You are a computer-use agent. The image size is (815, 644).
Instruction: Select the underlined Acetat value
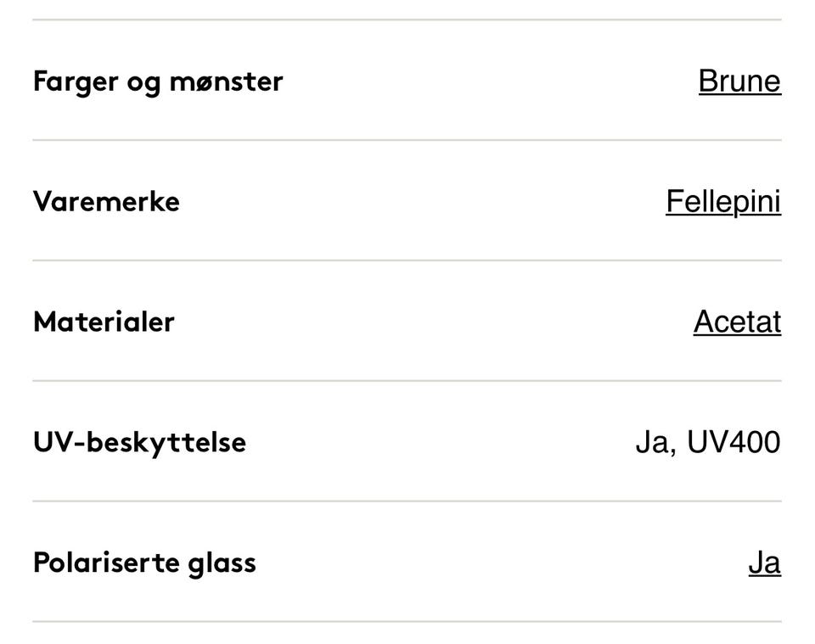coord(737,322)
